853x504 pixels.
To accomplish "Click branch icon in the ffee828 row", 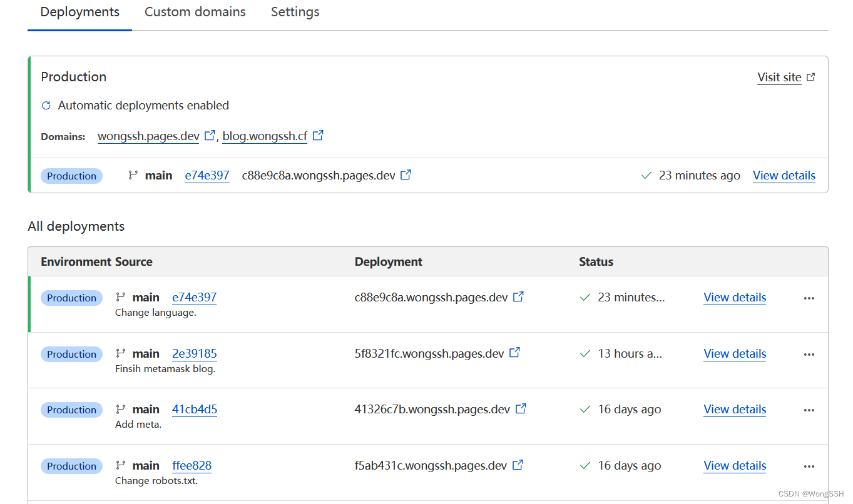I will click(x=121, y=465).
